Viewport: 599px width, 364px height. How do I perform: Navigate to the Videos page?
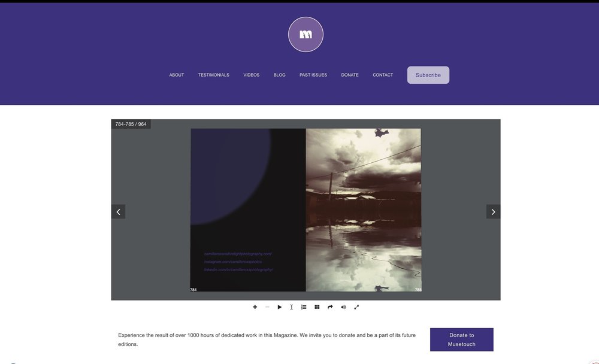click(x=252, y=75)
